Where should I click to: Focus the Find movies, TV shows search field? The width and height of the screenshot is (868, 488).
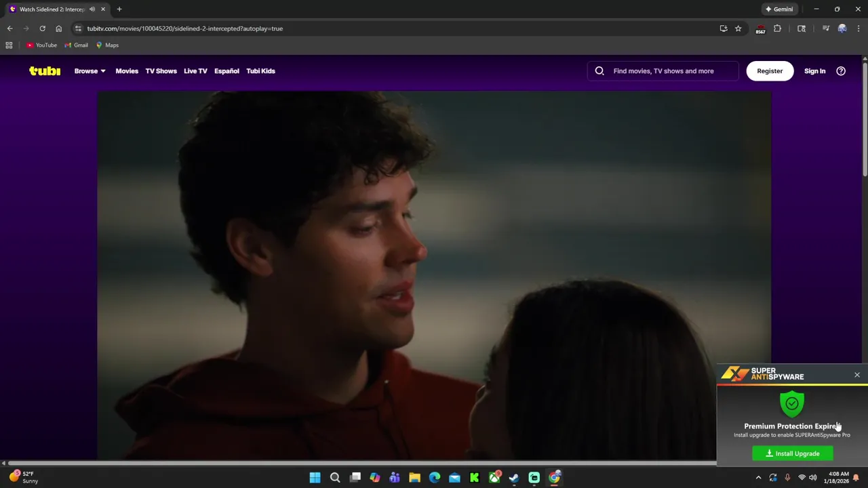tap(663, 70)
